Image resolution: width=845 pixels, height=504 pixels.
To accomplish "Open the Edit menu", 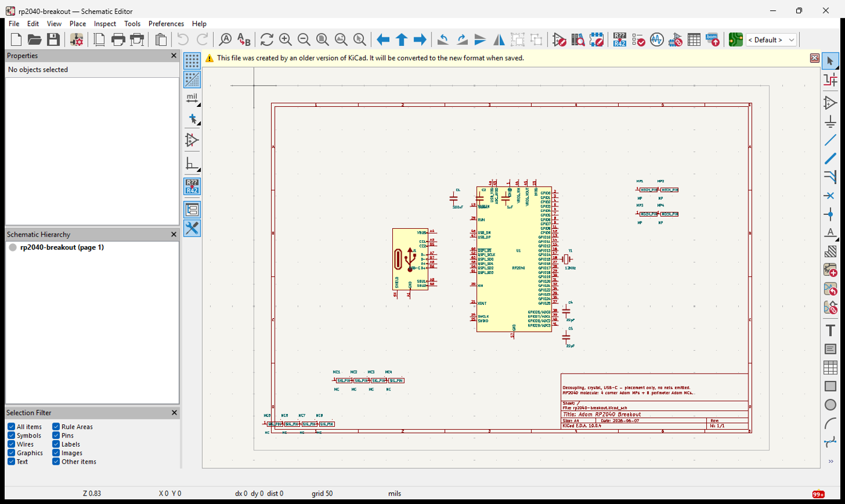I will pos(33,24).
